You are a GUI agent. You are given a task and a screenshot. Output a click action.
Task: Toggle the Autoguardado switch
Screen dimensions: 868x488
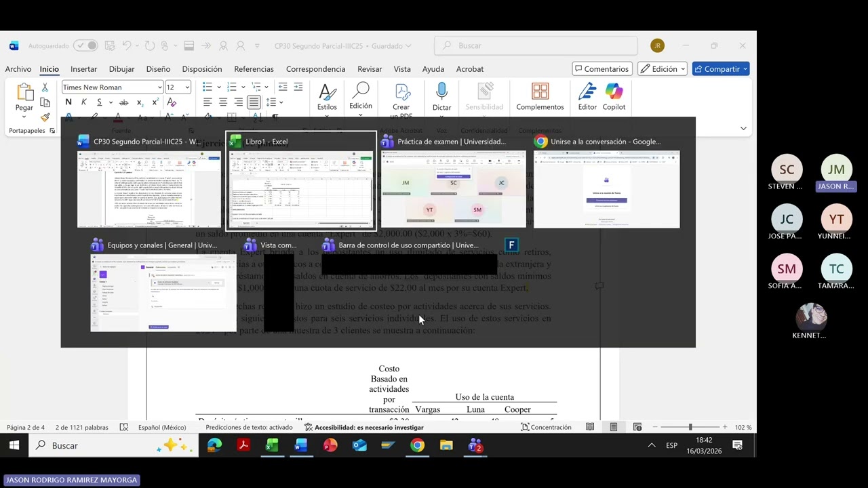(x=85, y=45)
